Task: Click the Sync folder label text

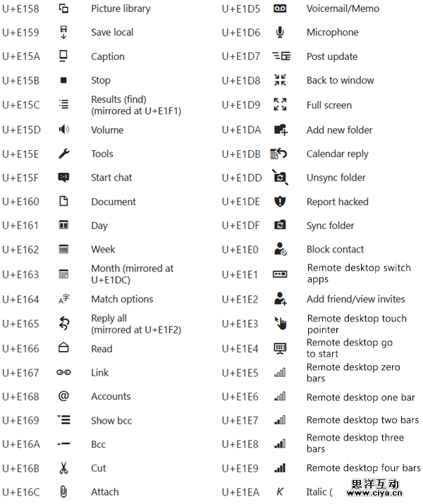Action: click(330, 226)
